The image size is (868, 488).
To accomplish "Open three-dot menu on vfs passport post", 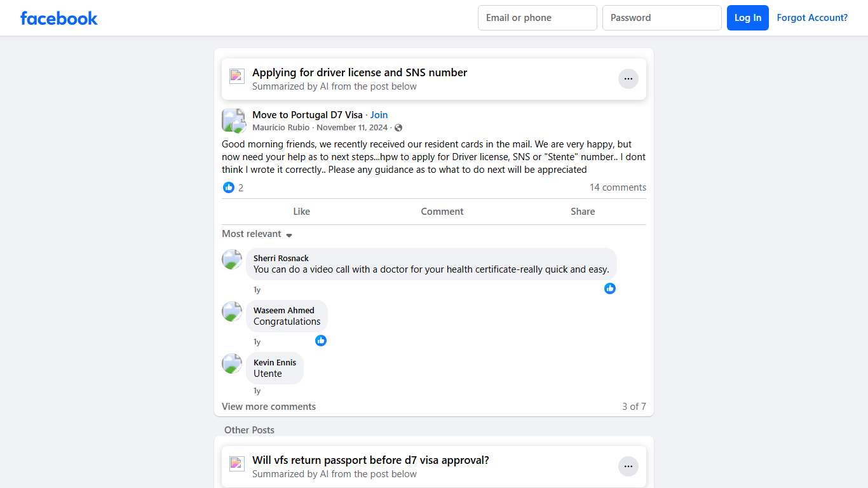I will 628,466.
